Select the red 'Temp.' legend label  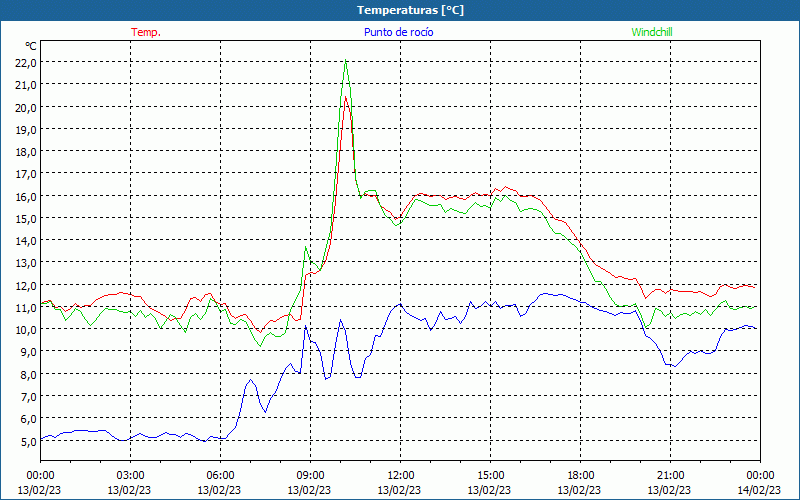click(146, 32)
